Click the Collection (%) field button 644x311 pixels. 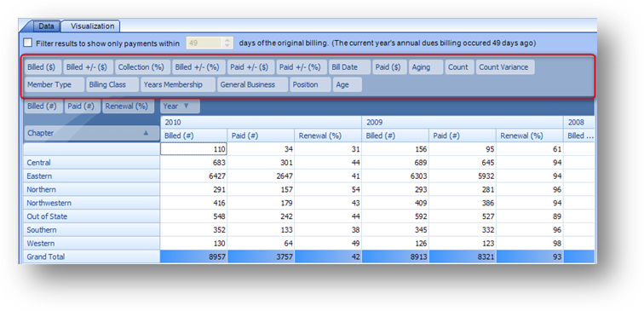click(142, 67)
